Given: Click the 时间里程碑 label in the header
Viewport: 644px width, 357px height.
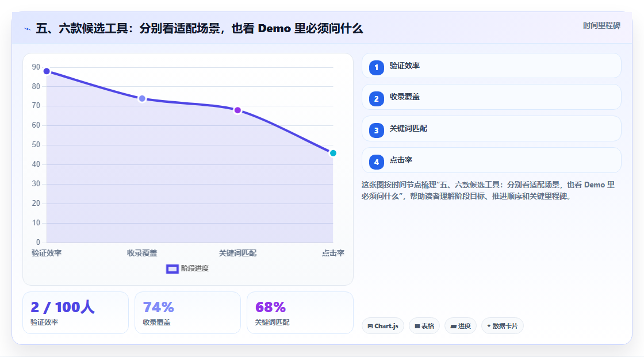Looking at the screenshot, I should tap(601, 25).
